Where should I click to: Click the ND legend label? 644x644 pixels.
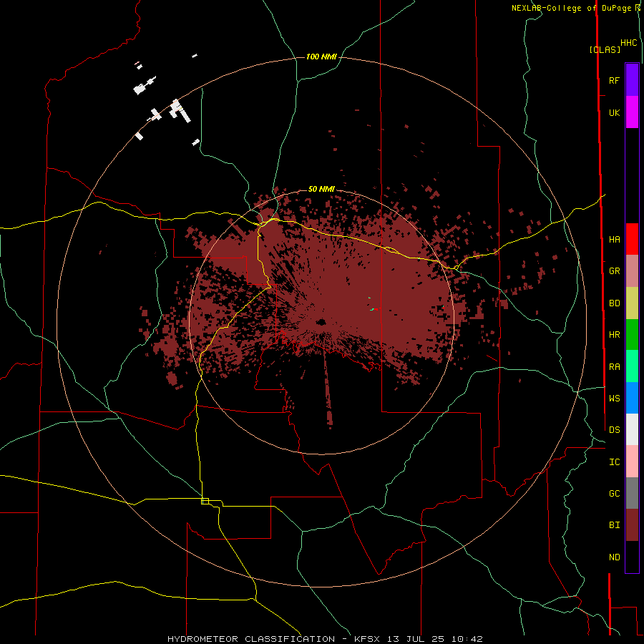(x=614, y=557)
